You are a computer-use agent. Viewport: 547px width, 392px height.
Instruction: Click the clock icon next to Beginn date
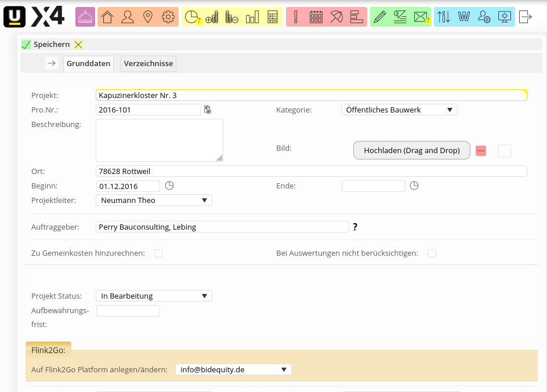(169, 186)
